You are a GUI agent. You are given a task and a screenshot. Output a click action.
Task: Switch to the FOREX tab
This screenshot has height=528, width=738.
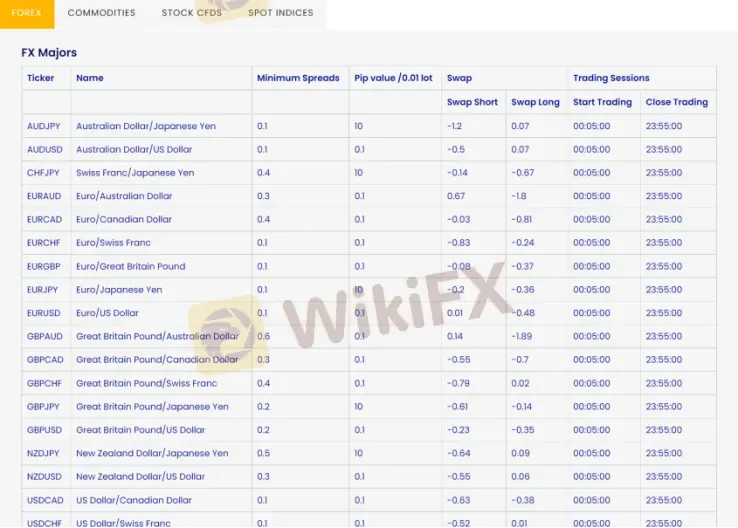[27, 13]
